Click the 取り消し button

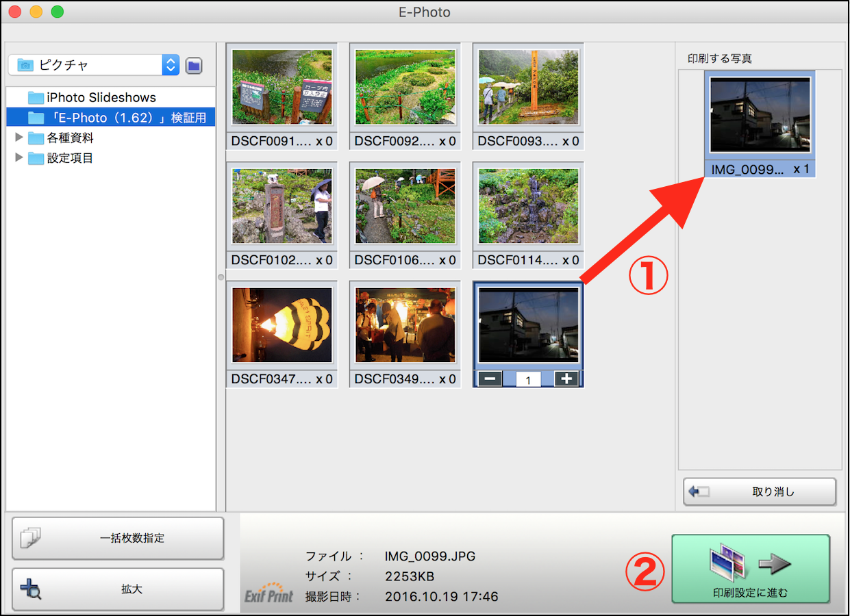point(760,491)
